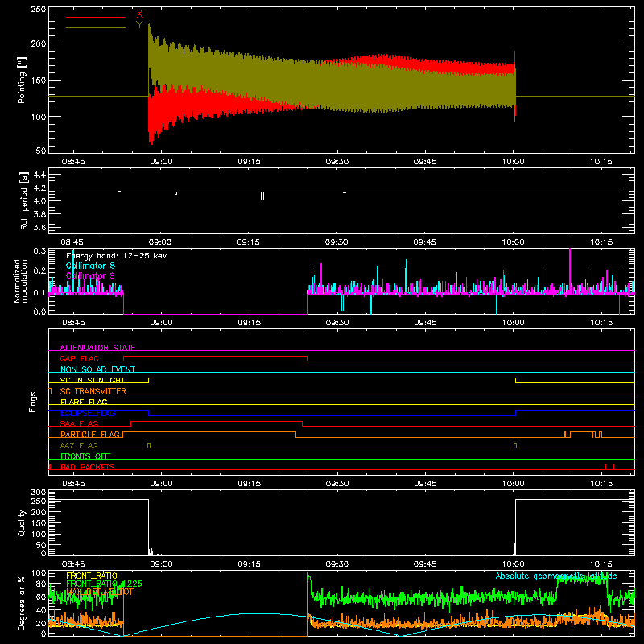Click the Pointing axis title
Image resolution: width=644 pixels, height=644 pixels.
pyautogui.click(x=22, y=80)
